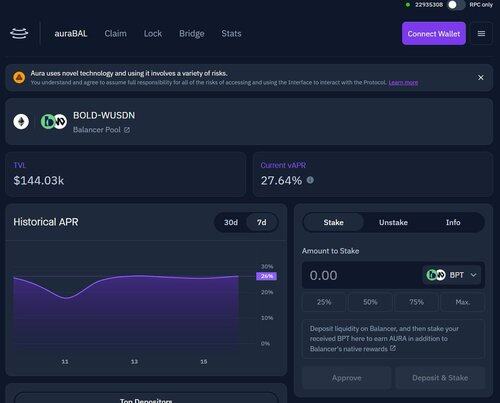Screen dimensions: 500x403
Task: Follow the Learn more link
Action: 403,82
